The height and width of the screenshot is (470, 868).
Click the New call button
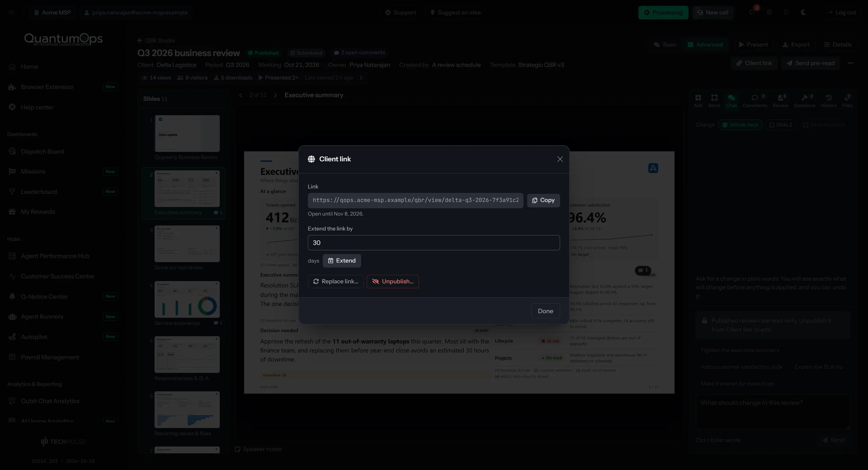tap(713, 12)
